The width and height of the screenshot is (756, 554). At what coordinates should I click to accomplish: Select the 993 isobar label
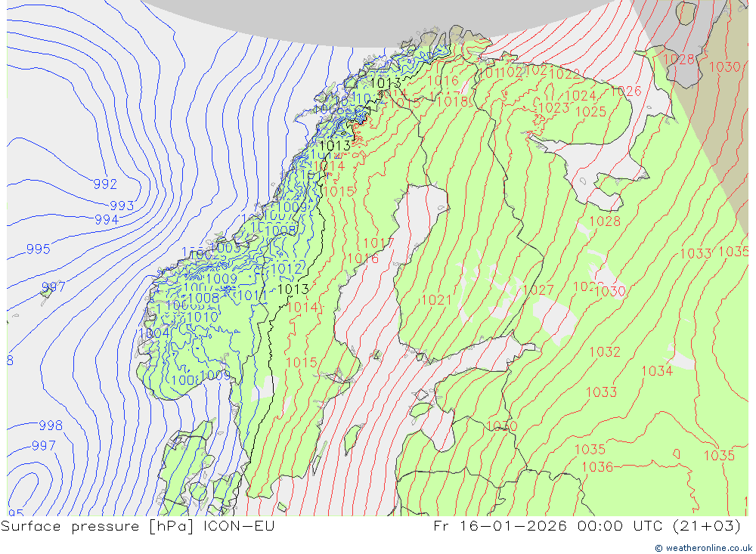pyautogui.click(x=122, y=206)
